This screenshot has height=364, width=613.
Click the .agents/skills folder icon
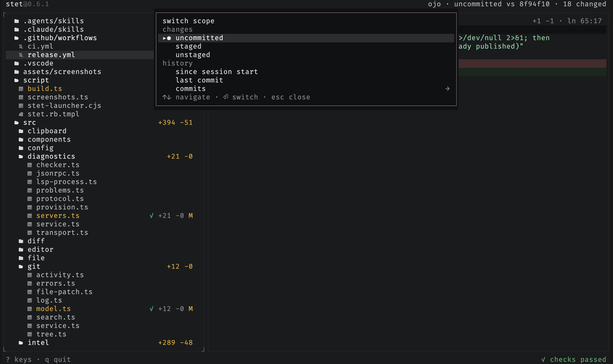click(17, 21)
